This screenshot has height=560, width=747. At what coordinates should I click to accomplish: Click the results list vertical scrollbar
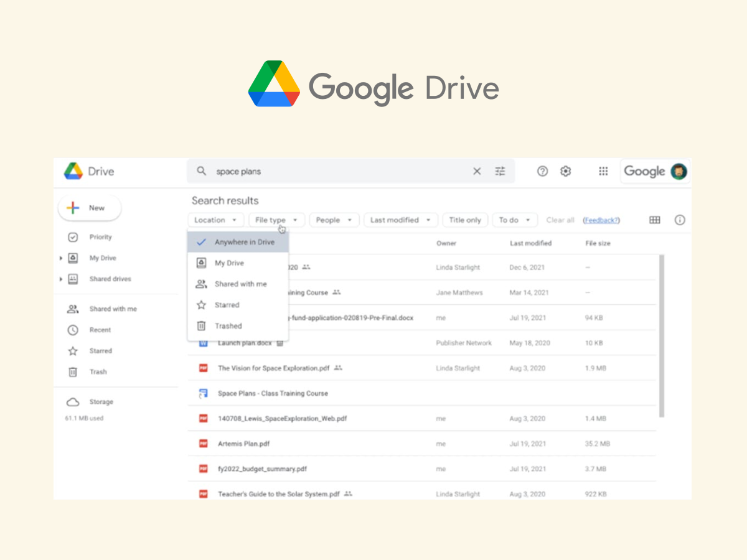pos(661,336)
